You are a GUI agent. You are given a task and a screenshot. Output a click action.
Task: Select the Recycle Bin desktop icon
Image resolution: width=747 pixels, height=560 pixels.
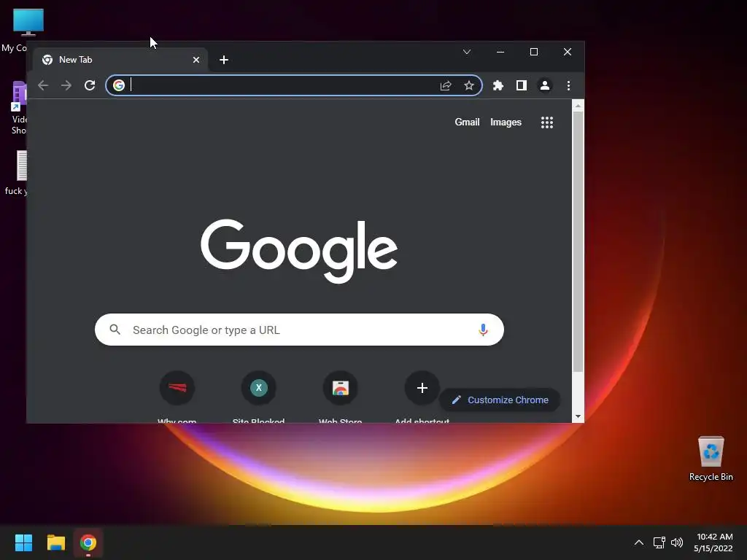(x=711, y=459)
